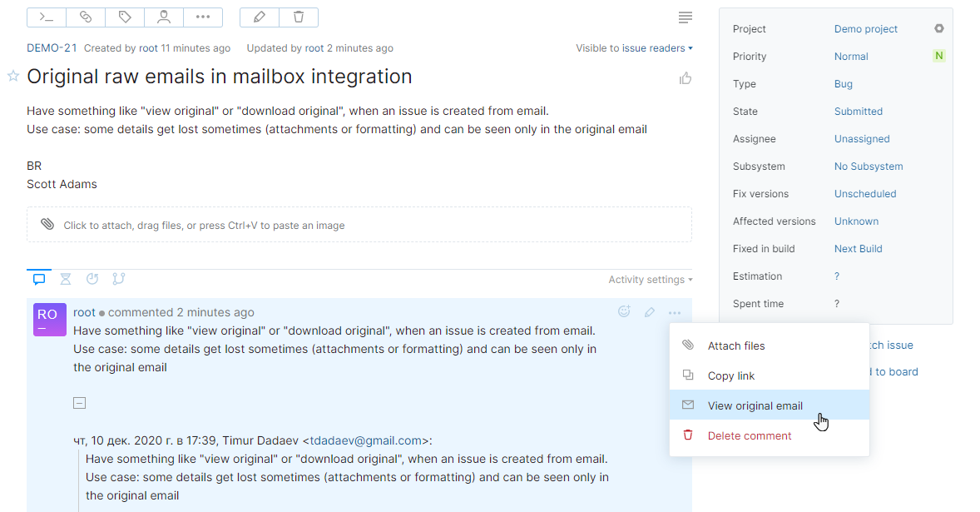Select View original email from the menu
Screen dimensions: 980x512
754,405
